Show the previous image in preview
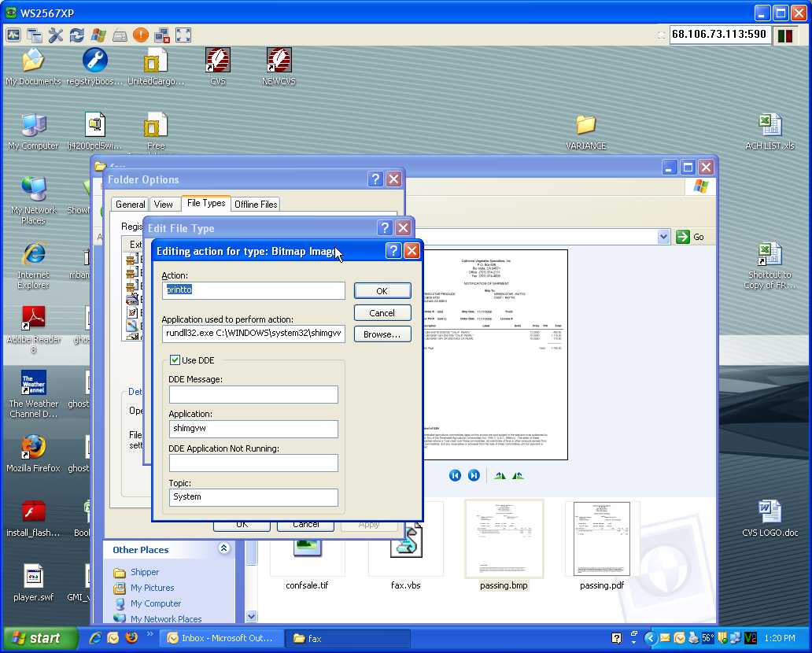Screen dimensions: 812x653 click(x=455, y=475)
